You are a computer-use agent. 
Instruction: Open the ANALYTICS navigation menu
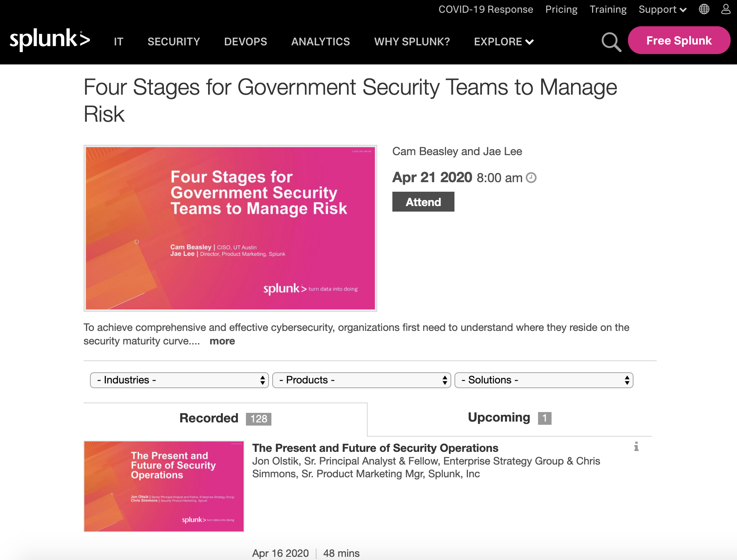[x=320, y=42]
